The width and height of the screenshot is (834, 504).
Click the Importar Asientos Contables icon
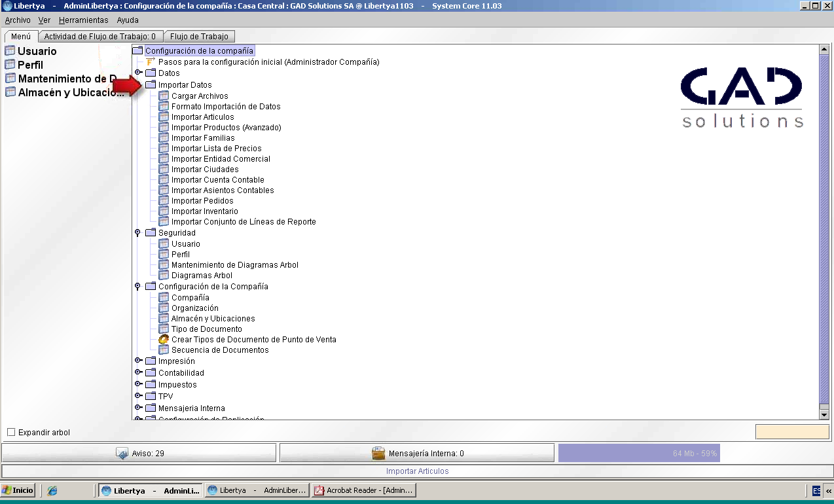pos(164,190)
